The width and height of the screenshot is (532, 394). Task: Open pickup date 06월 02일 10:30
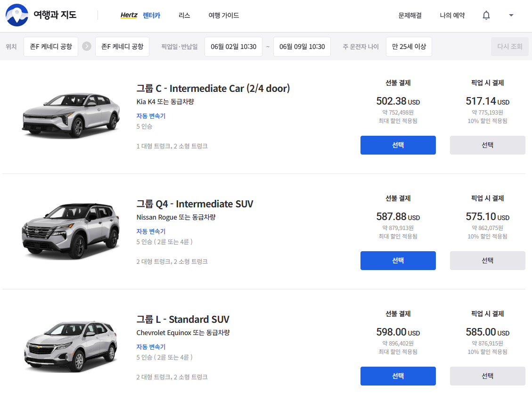(x=233, y=46)
